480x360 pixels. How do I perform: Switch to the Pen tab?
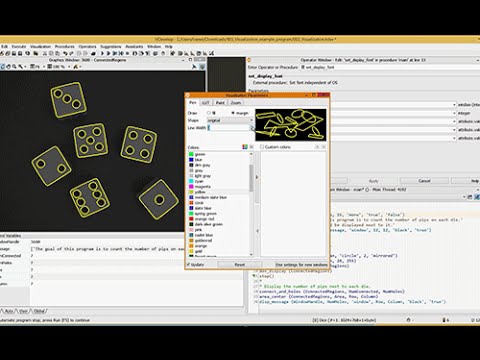click(193, 103)
